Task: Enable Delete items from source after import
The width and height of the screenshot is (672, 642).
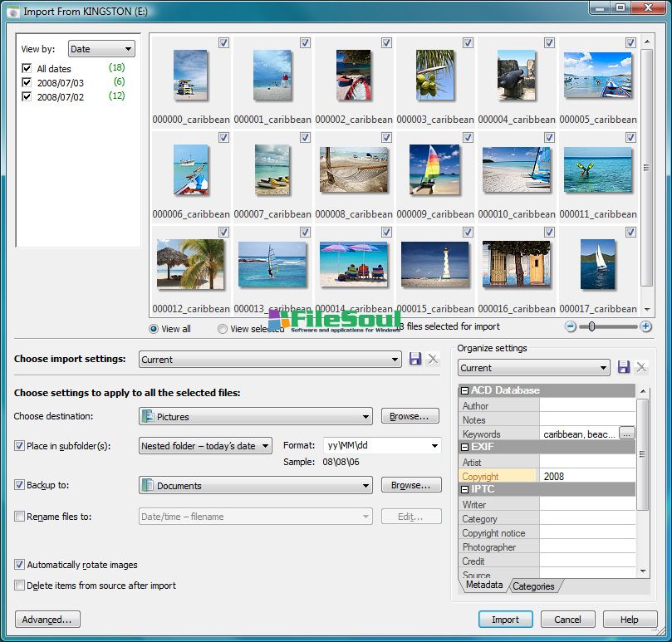Action: click(20, 586)
